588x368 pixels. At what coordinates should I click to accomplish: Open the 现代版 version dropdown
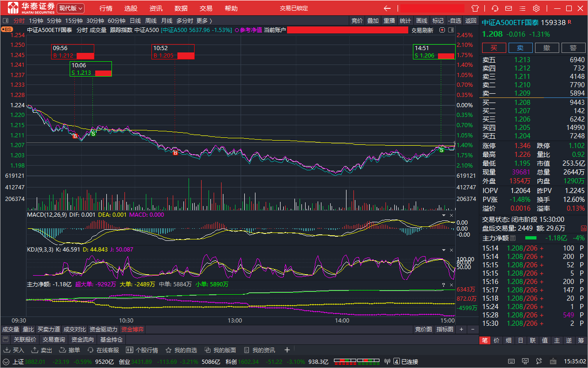[x=71, y=8]
